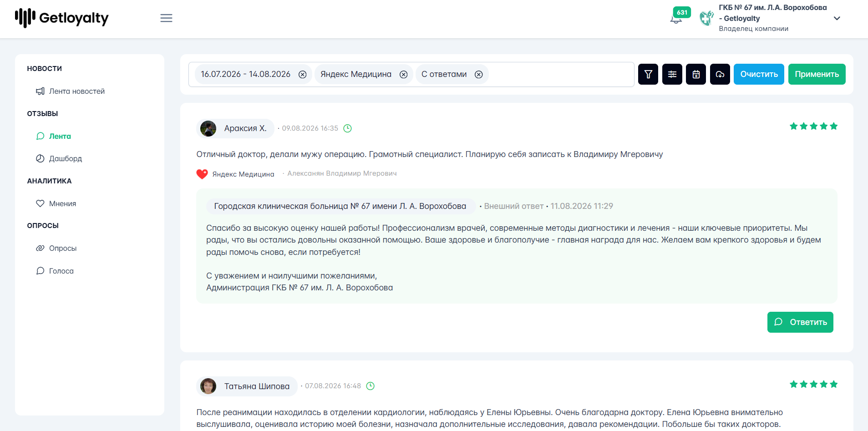Open the hamburger menu icon

pyautogui.click(x=166, y=18)
